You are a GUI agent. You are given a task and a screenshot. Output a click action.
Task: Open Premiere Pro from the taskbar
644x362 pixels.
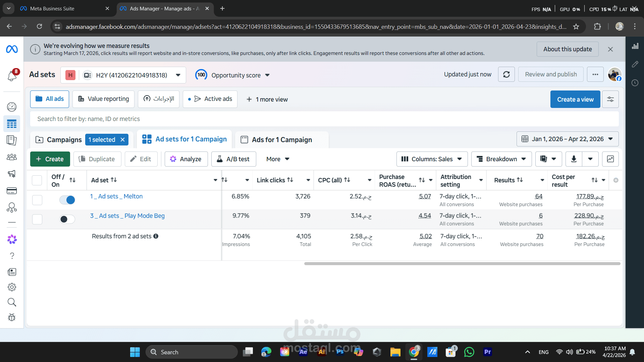pos(487,352)
